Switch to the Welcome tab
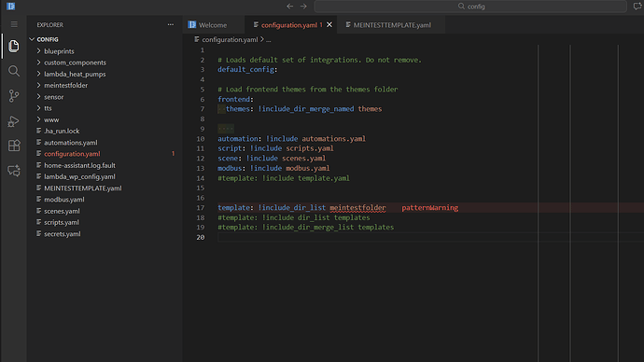Image resolution: width=644 pixels, height=362 pixels. (213, 25)
